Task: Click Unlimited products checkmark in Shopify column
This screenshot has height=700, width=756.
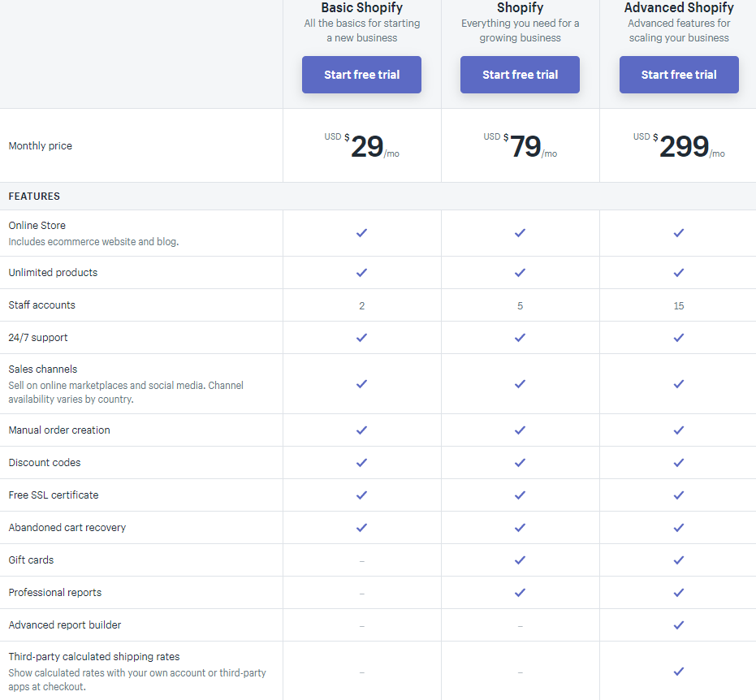Action: tap(520, 272)
